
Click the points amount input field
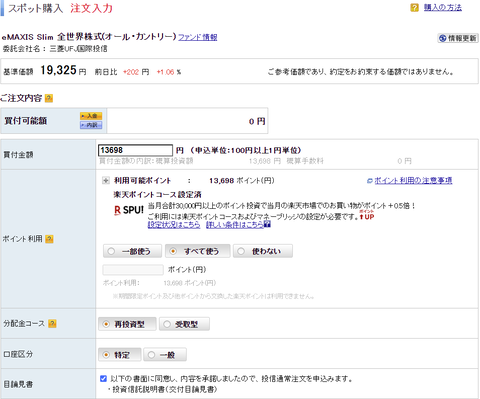(x=133, y=269)
